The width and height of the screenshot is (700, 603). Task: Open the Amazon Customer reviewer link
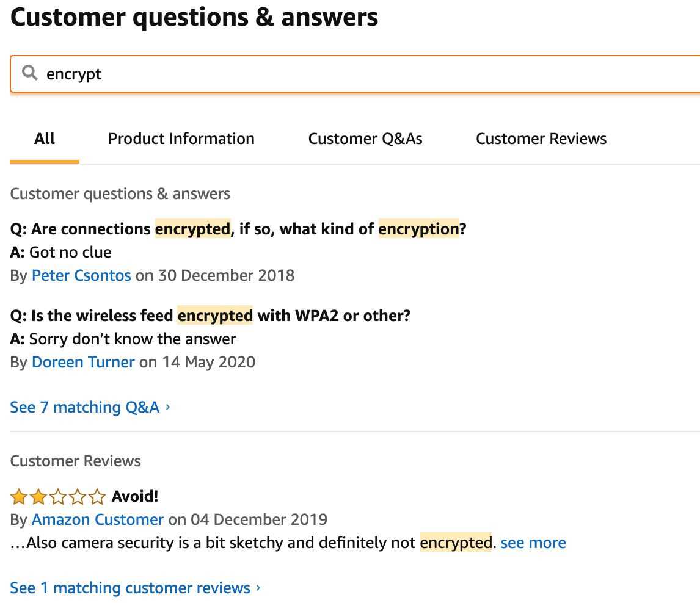(98, 519)
